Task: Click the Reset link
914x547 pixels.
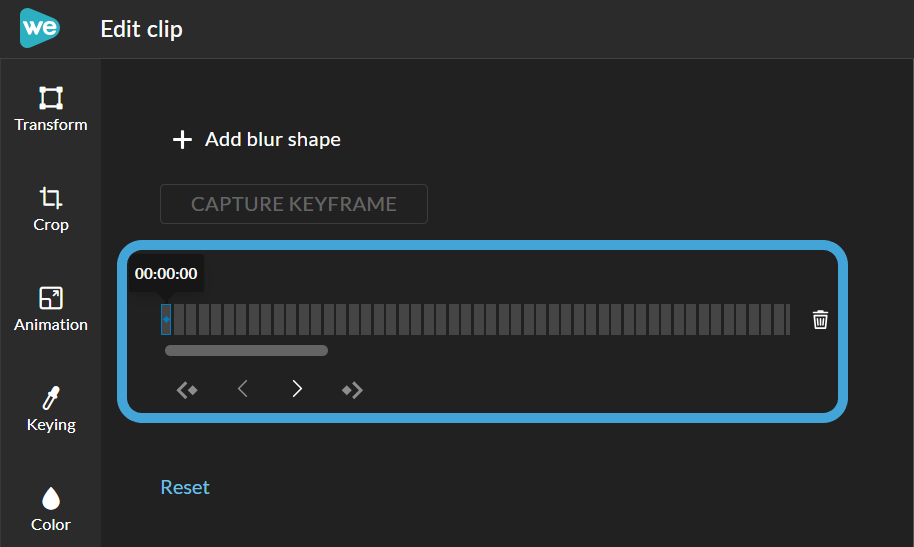Action: pos(185,487)
